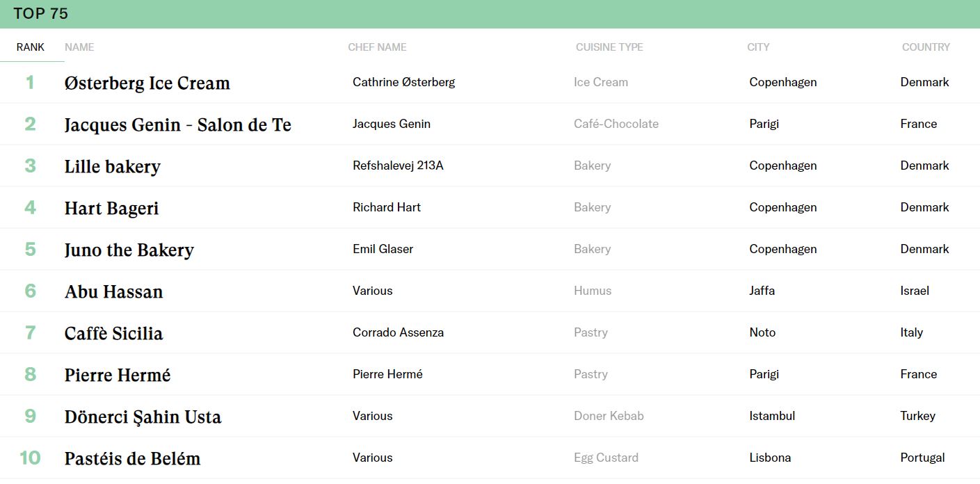Image resolution: width=980 pixels, height=484 pixels.
Task: Open the Pierre Hermé restaurant name
Action: tap(117, 375)
